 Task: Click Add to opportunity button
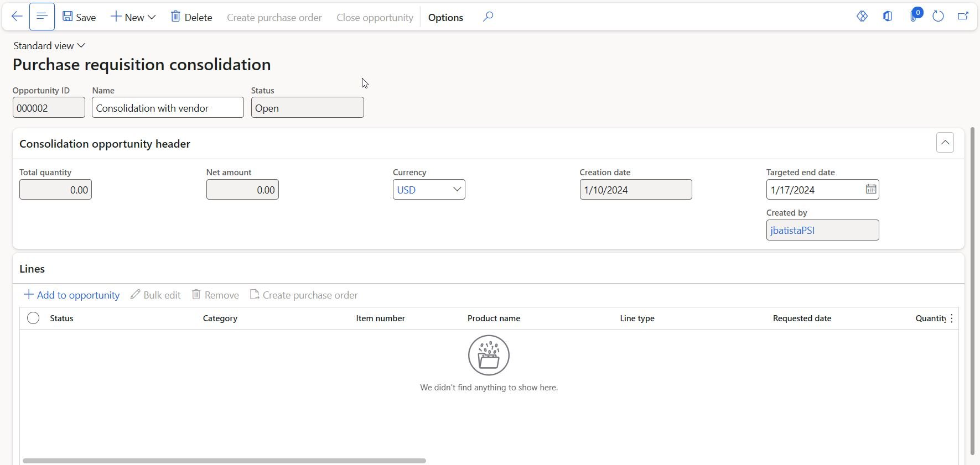(71, 295)
